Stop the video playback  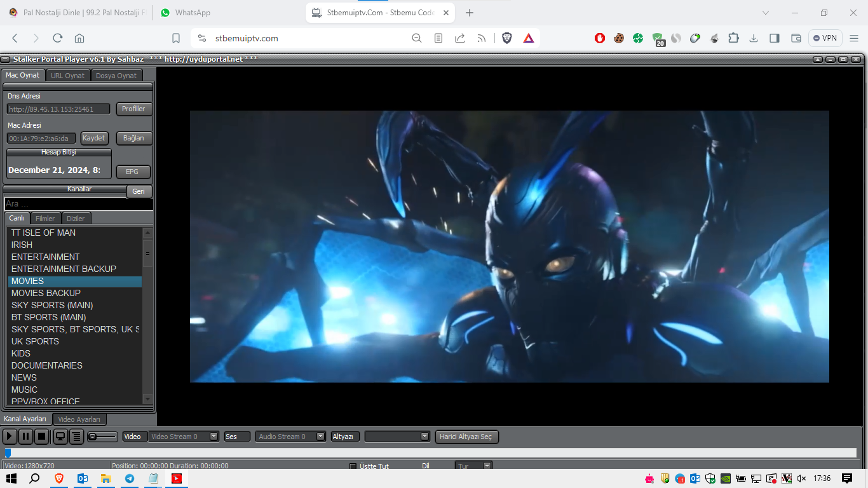click(x=41, y=437)
